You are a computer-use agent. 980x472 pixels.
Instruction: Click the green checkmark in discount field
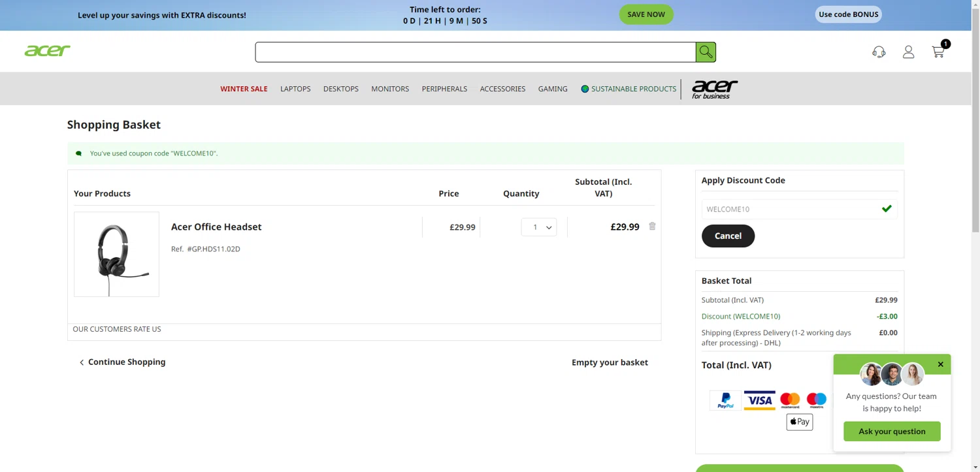[887, 209]
